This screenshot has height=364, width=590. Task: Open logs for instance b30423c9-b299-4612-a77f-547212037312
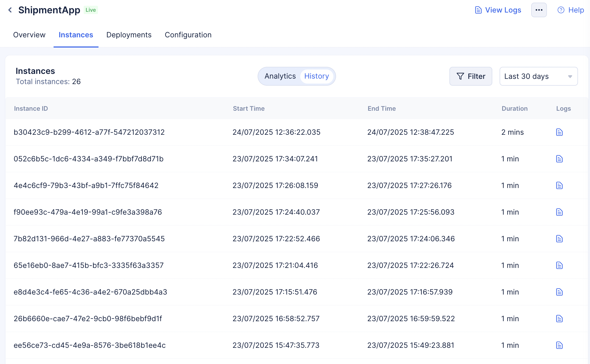coord(559,132)
